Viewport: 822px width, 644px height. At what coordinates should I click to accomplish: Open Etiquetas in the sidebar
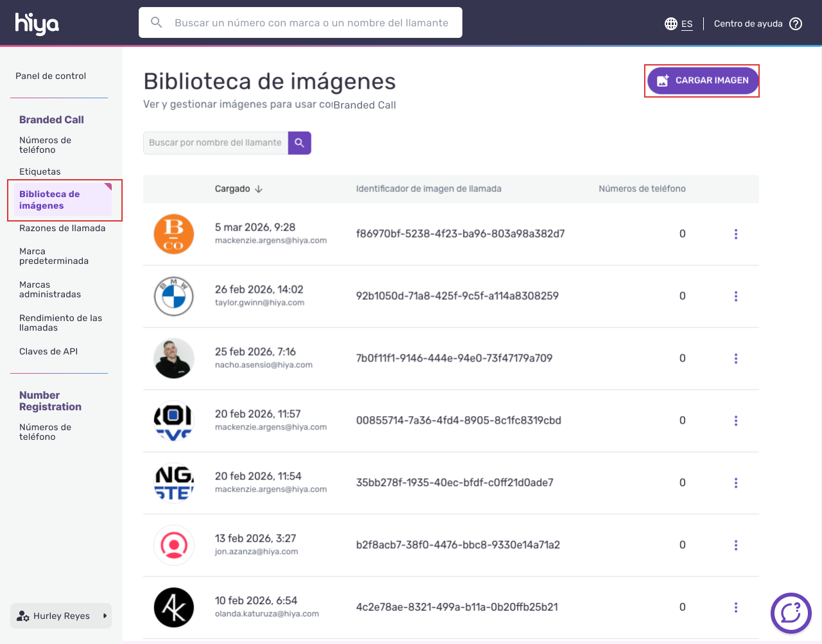40,171
